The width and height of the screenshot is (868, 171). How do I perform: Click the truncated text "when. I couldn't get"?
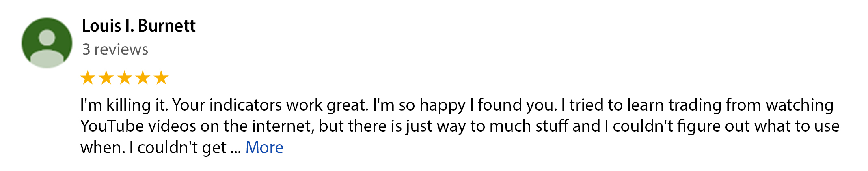[153, 148]
